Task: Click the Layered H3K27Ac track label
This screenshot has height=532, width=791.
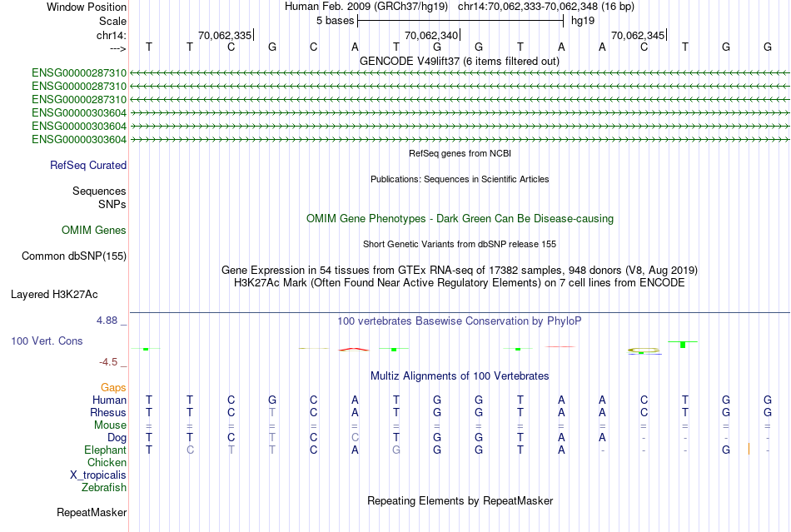Action: [54, 295]
